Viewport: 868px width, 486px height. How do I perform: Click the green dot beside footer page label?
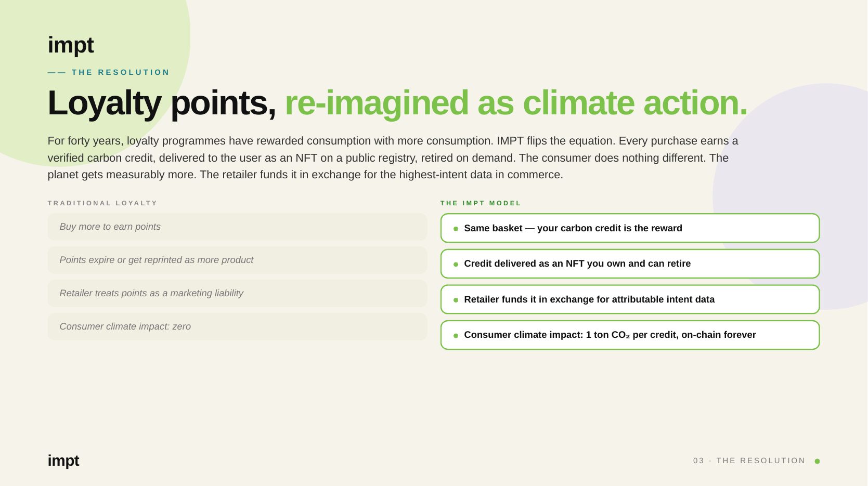(817, 461)
